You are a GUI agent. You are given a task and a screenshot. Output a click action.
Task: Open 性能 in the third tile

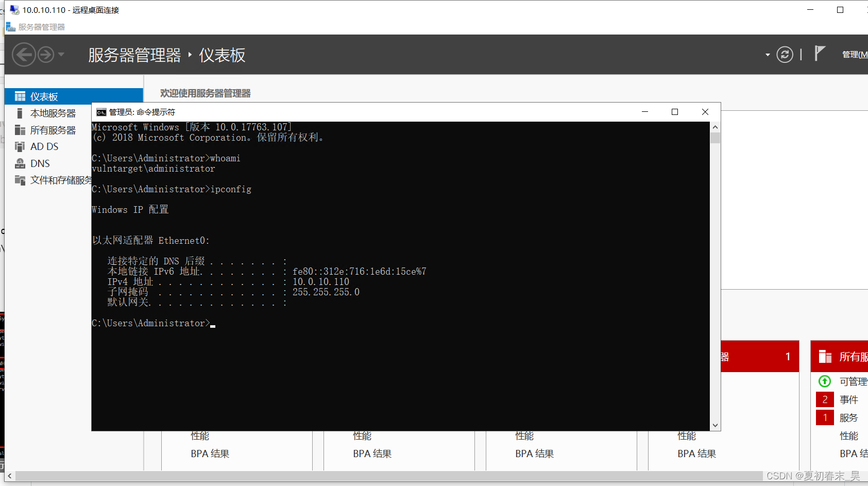pyautogui.click(x=524, y=436)
